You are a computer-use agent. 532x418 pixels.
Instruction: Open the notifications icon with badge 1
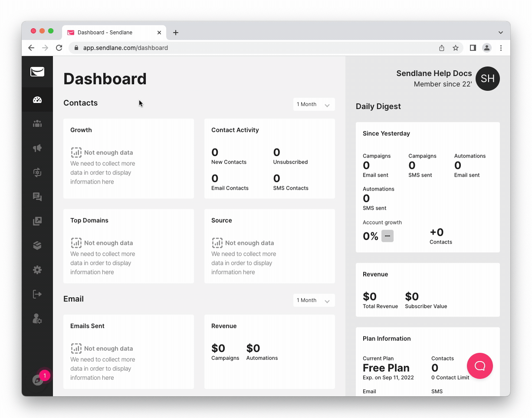pyautogui.click(x=38, y=380)
